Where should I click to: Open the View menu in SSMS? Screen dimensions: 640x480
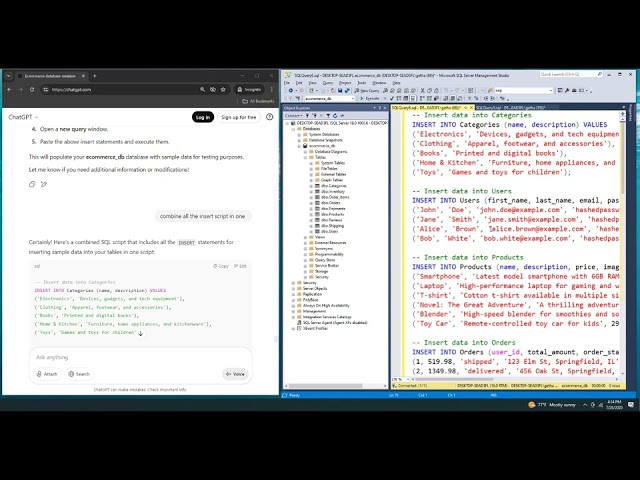coord(312,82)
